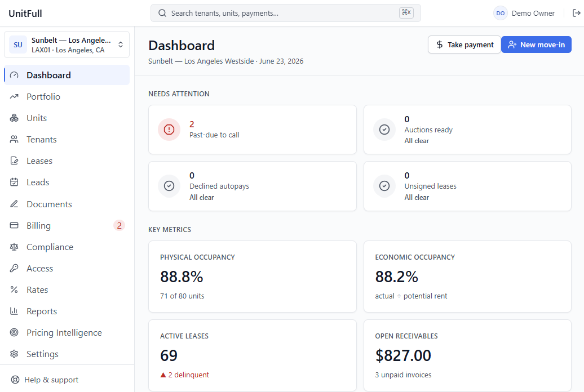This screenshot has height=392, width=584.
Task: Open the Auctions ready card
Action: 467,130
